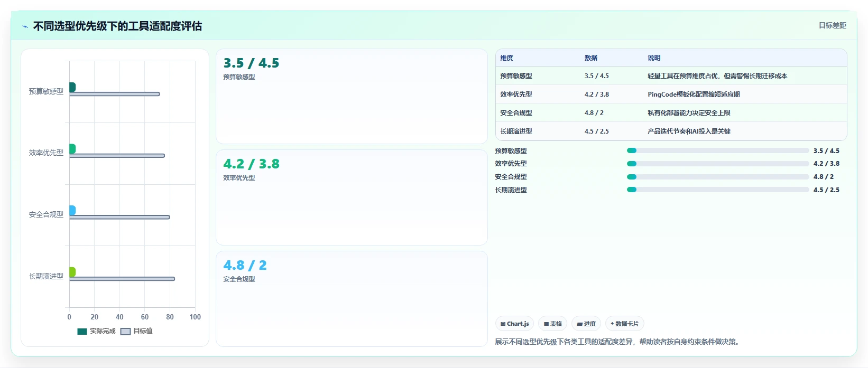Click the 长期演进型 progress bar
Image resolution: width=868 pixels, height=368 pixels.
[718, 190]
